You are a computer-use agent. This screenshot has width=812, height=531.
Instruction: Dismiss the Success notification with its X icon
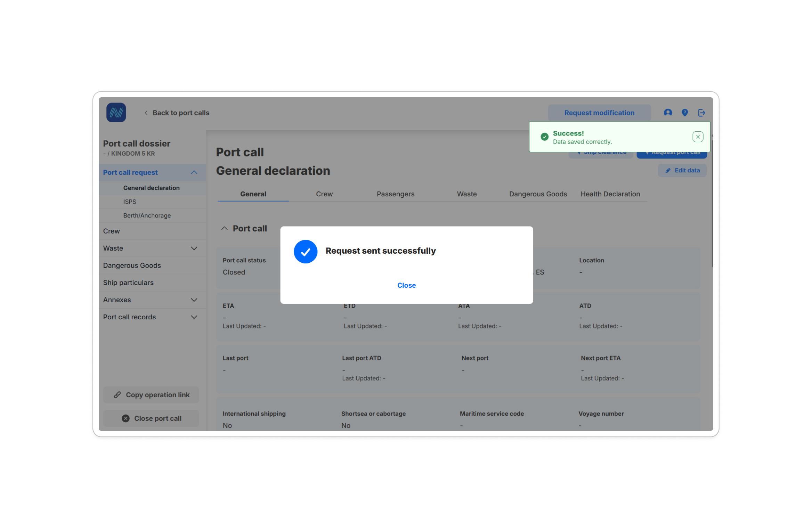point(697,137)
